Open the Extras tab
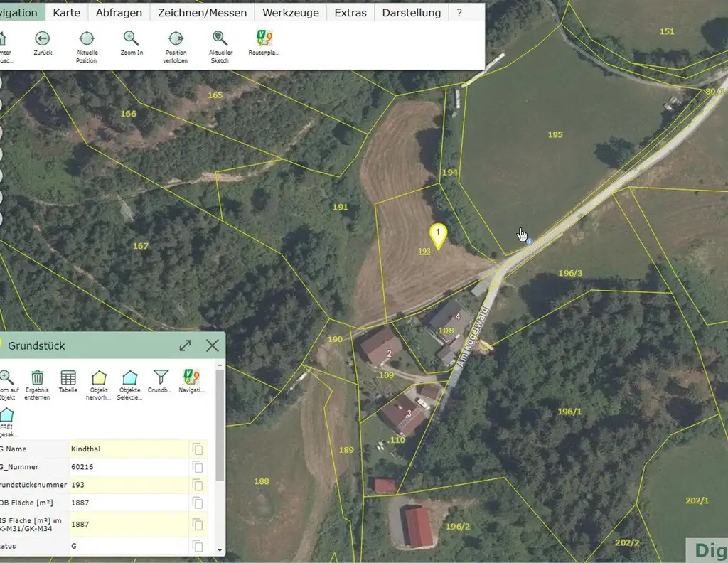 pos(350,13)
